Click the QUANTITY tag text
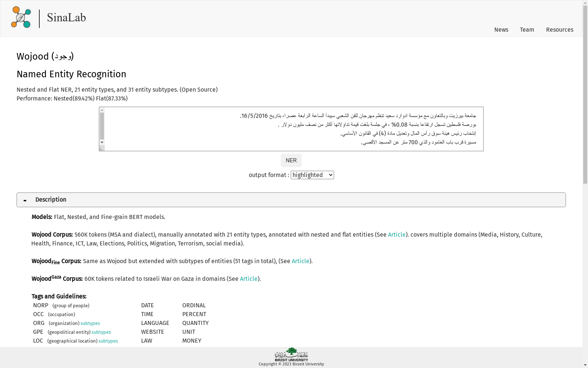588x368 pixels. 196,323
